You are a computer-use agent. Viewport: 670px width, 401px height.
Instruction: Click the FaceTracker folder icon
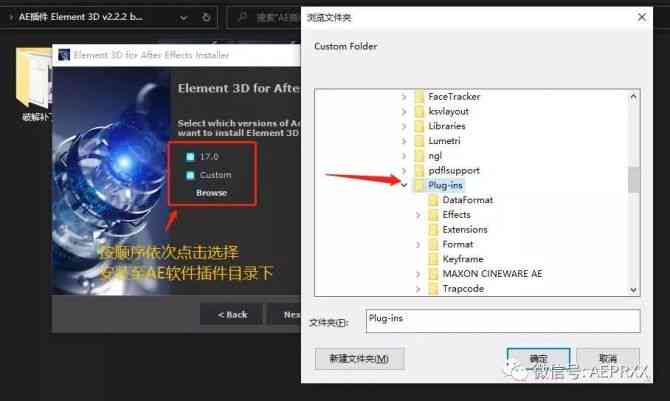[420, 97]
